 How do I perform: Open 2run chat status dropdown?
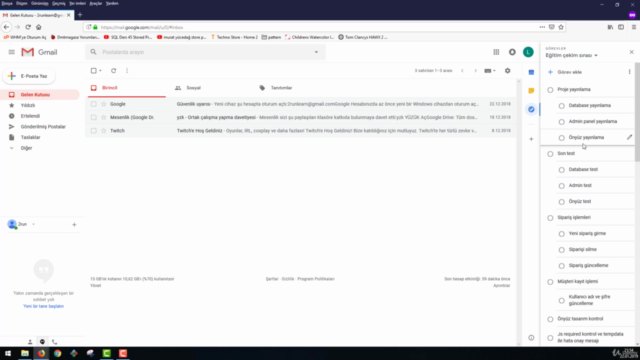33,224
